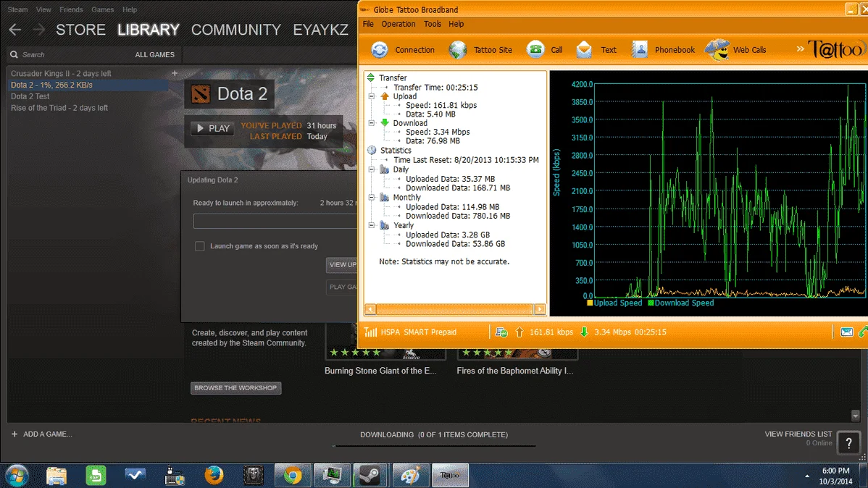The height and width of the screenshot is (488, 868).
Task: Open Burning Stone Giant workshop thumbnail
Action: click(385, 341)
